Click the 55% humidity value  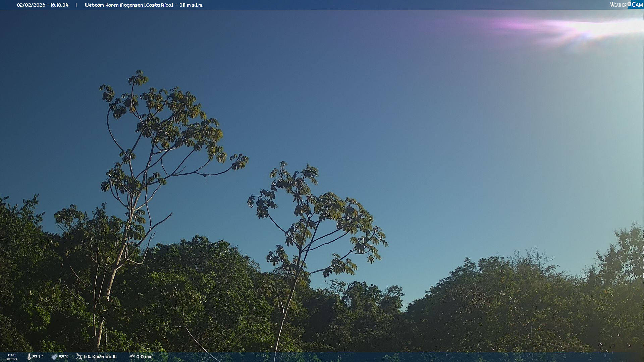(x=63, y=357)
